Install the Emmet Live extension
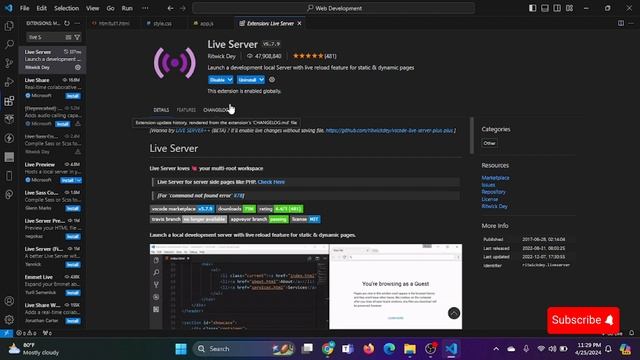Screen dimensions: 640x360 point(73,293)
